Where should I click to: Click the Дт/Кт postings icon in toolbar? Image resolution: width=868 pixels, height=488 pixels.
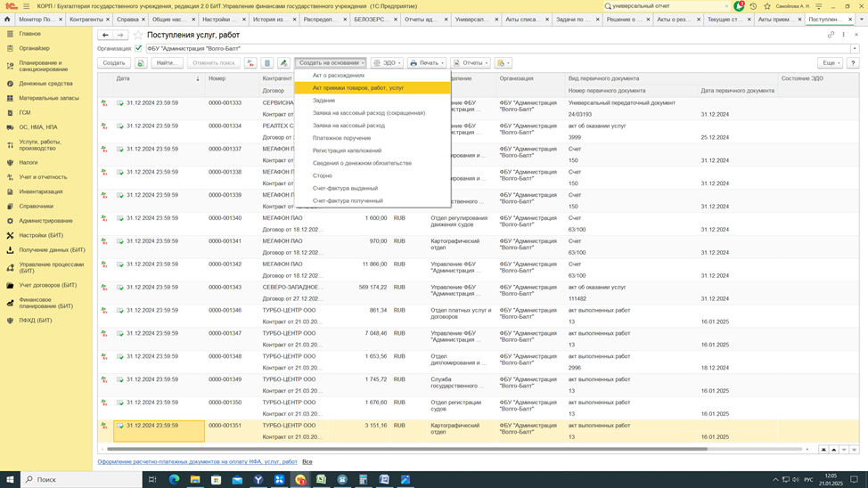pos(250,63)
